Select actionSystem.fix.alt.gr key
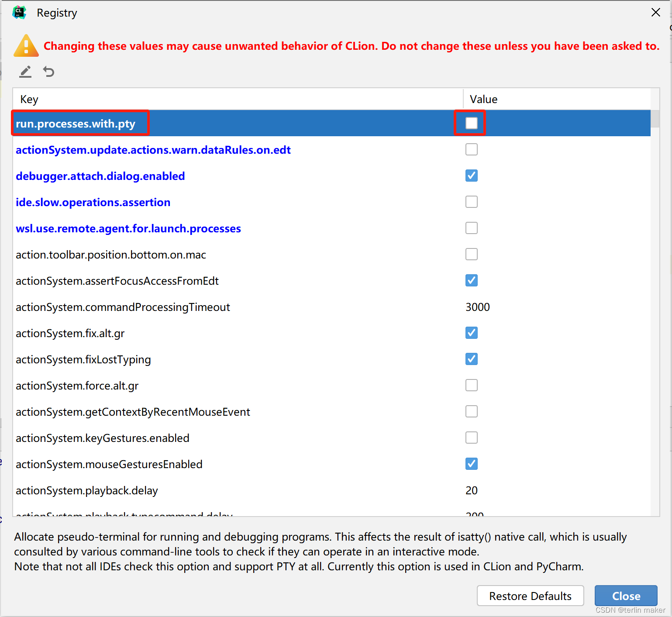 [x=70, y=333]
